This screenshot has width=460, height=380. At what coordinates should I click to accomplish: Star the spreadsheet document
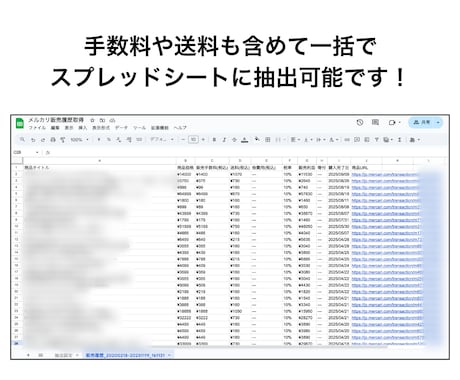pyautogui.click(x=92, y=120)
